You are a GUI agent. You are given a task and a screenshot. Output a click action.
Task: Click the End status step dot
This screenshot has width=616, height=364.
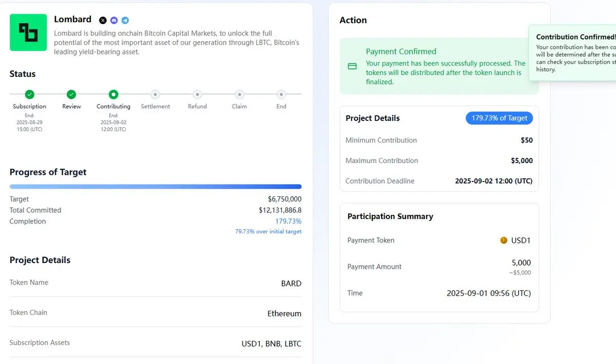tap(281, 94)
